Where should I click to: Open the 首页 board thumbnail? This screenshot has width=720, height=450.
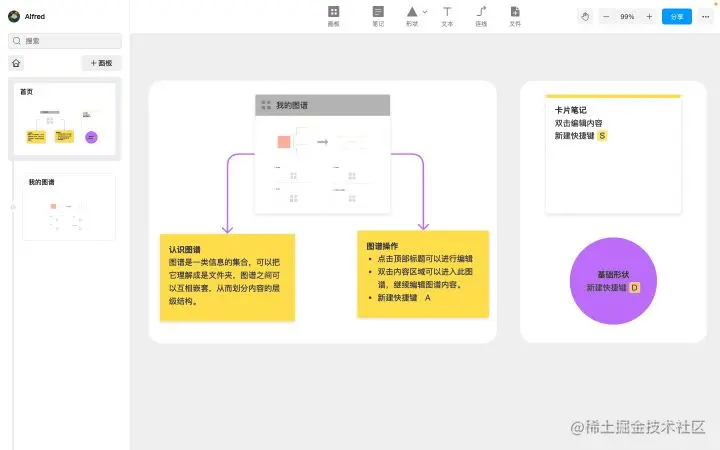pyautogui.click(x=65, y=119)
